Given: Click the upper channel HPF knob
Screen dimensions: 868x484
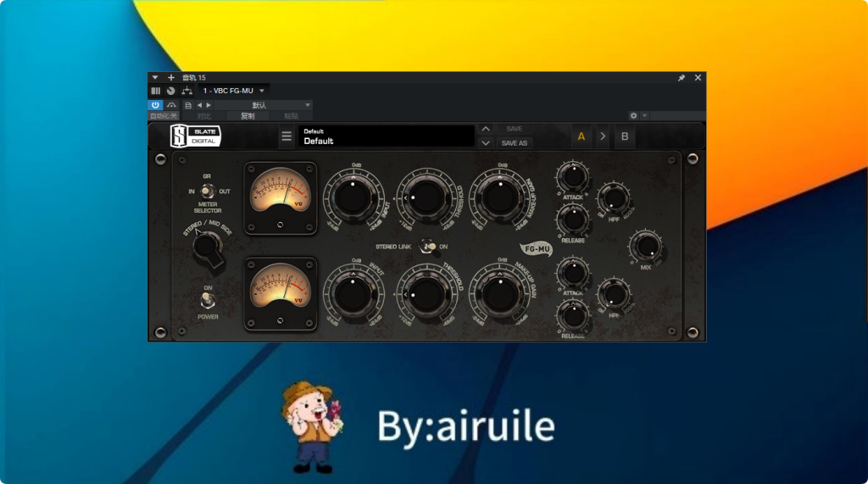Looking at the screenshot, I should tap(614, 198).
